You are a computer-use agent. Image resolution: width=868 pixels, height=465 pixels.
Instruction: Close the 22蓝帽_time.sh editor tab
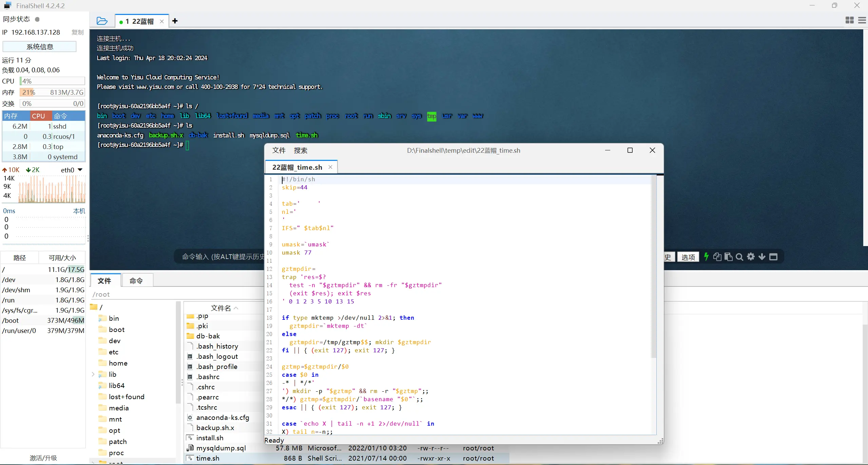pyautogui.click(x=330, y=167)
